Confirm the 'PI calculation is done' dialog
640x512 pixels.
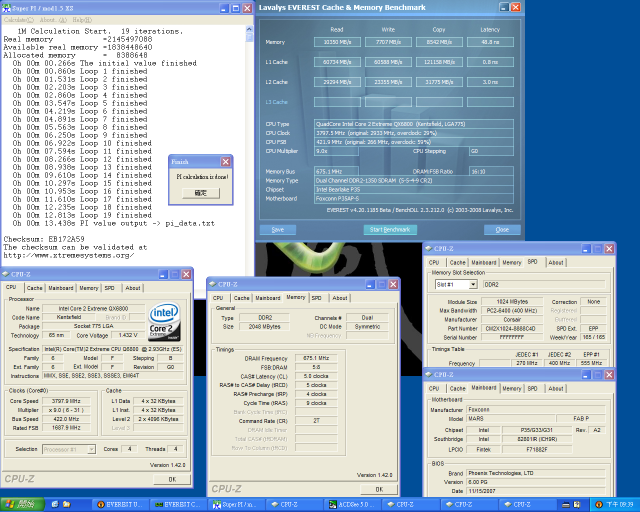click(x=201, y=193)
